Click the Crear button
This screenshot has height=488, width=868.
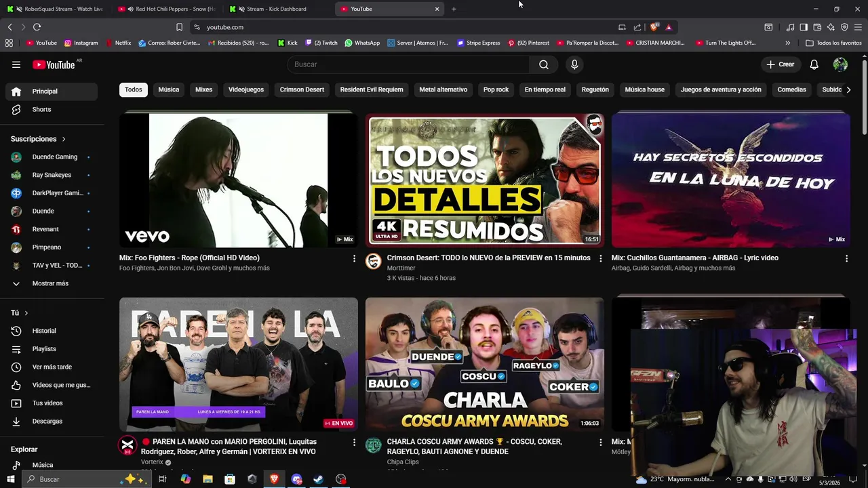[781, 64]
